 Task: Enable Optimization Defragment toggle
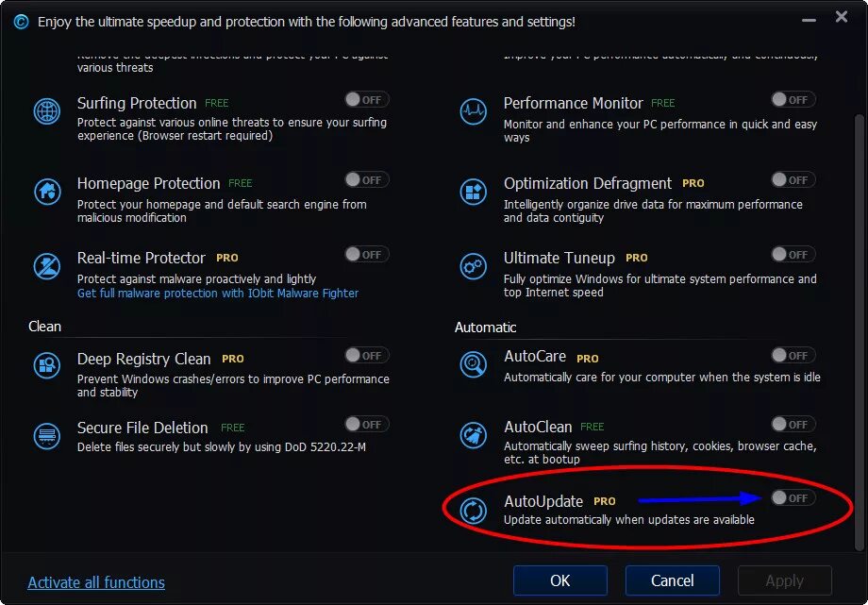[x=793, y=180]
